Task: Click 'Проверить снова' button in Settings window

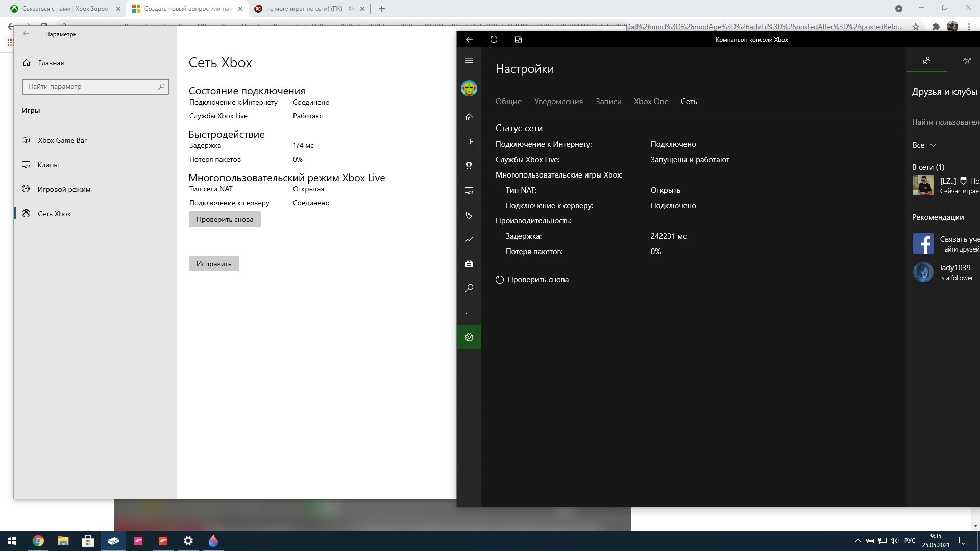Action: click(x=225, y=219)
